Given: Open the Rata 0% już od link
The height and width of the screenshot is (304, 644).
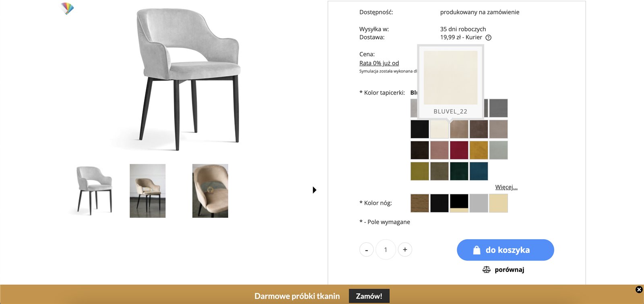Looking at the screenshot, I should (379, 63).
